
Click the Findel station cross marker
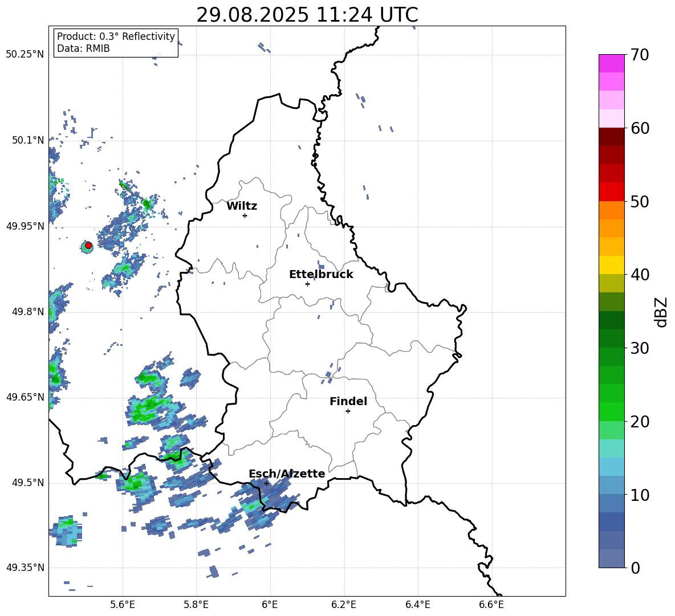348,411
